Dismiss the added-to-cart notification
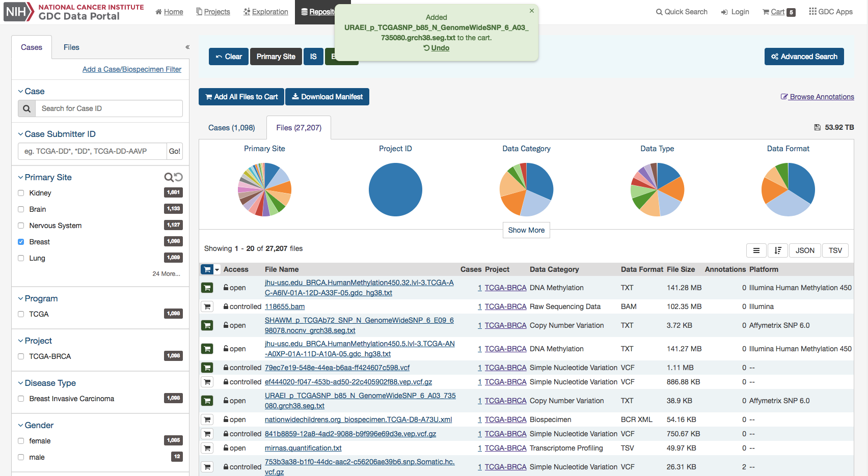 point(531,11)
